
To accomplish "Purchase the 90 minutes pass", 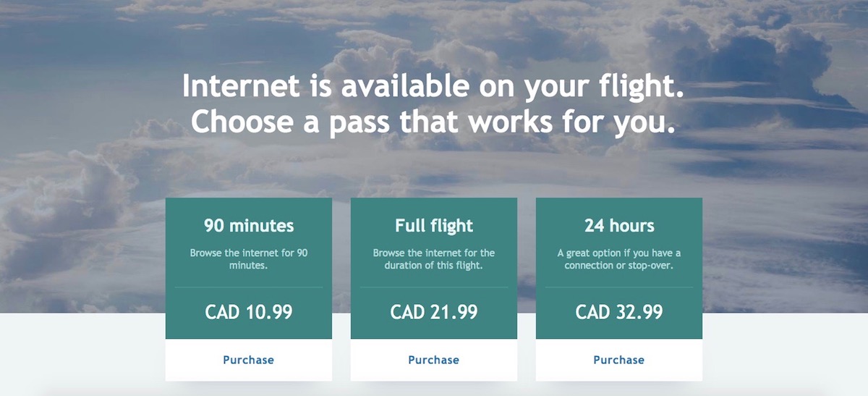I will [248, 360].
